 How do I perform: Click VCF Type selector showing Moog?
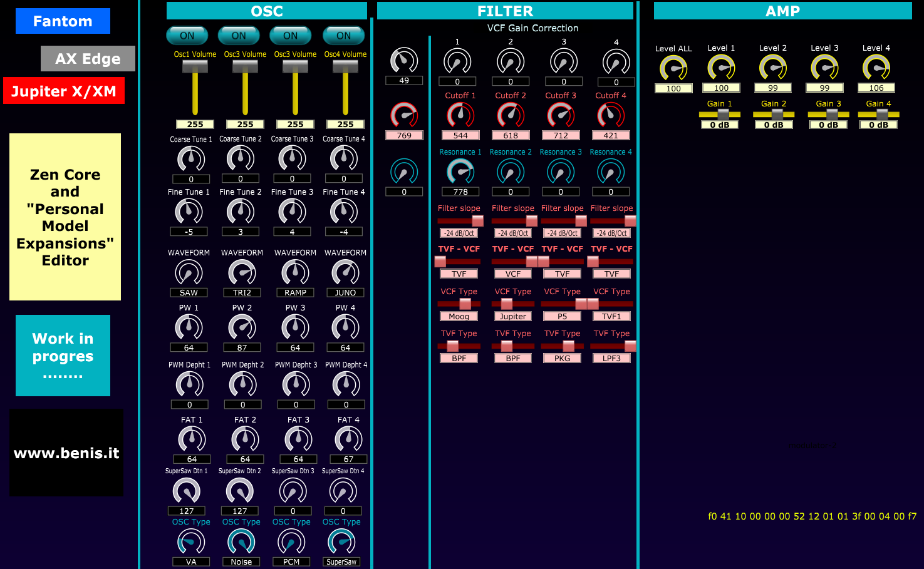[x=459, y=304]
